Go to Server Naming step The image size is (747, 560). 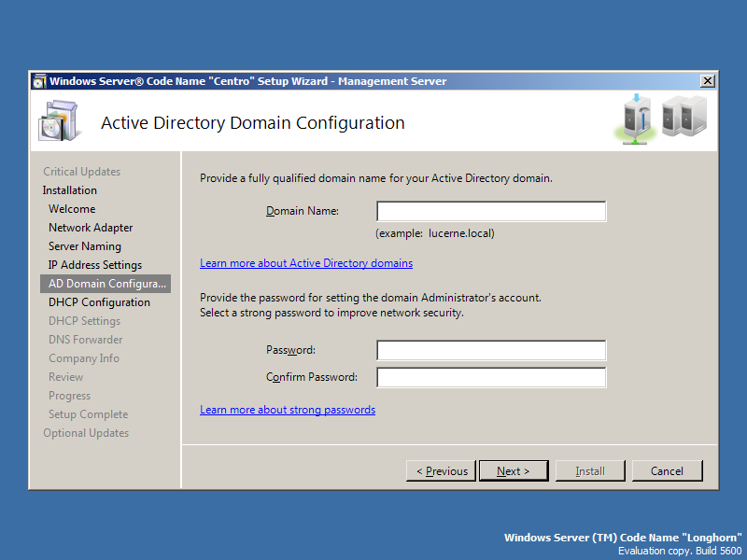[85, 246]
